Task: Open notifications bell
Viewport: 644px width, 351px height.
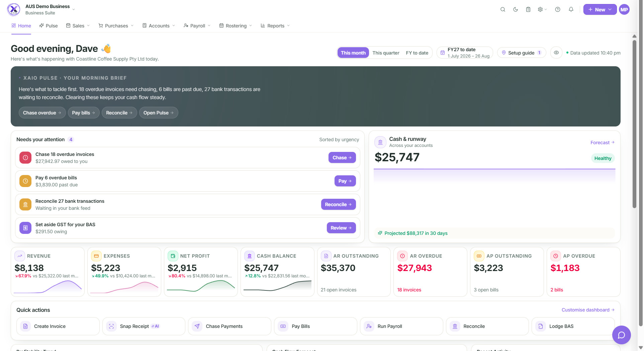Action: (571, 10)
